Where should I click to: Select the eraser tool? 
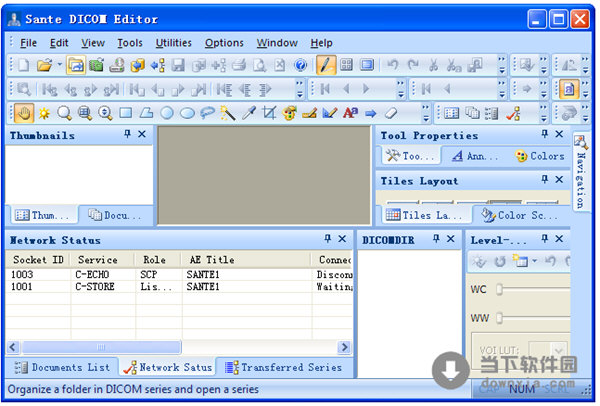tap(392, 113)
